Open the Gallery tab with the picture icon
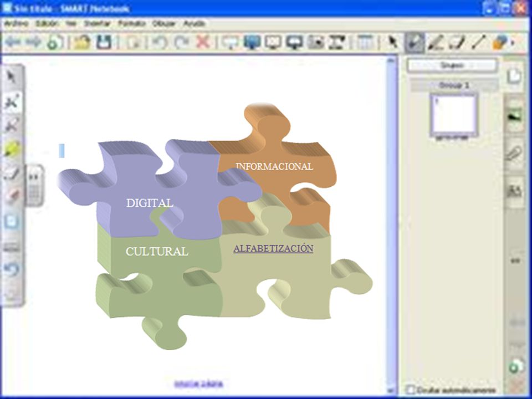 (514, 116)
